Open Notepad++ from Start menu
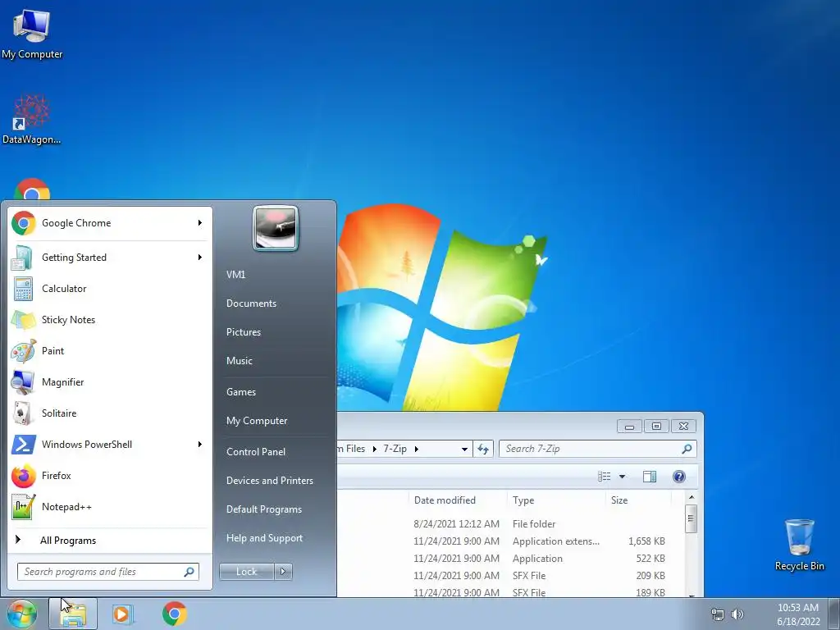The height and width of the screenshot is (630, 840). point(109,507)
